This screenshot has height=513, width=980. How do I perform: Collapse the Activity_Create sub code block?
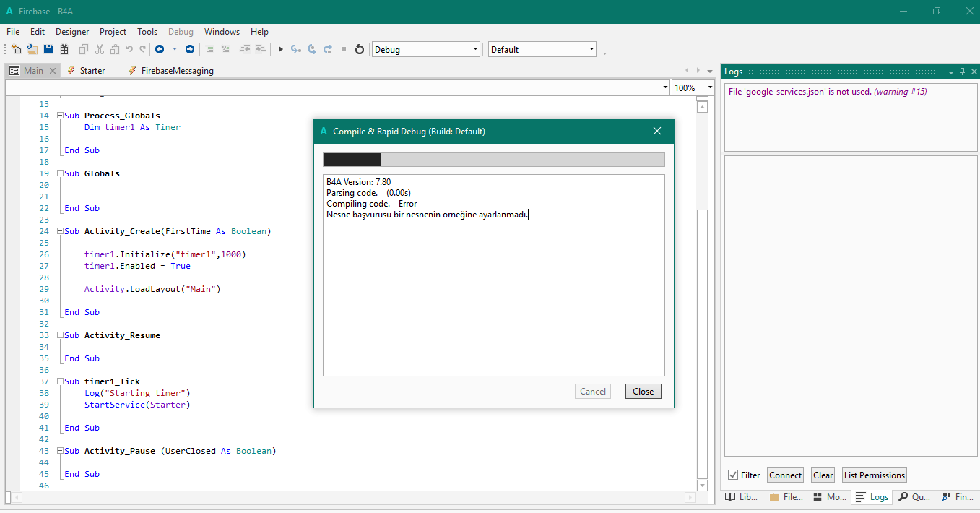pyautogui.click(x=61, y=231)
